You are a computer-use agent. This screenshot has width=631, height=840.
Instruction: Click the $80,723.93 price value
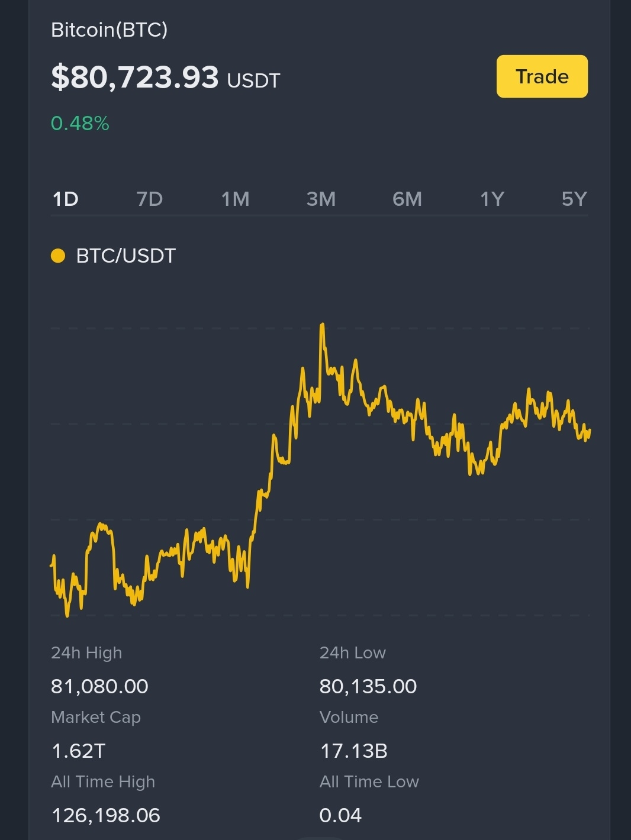(135, 77)
